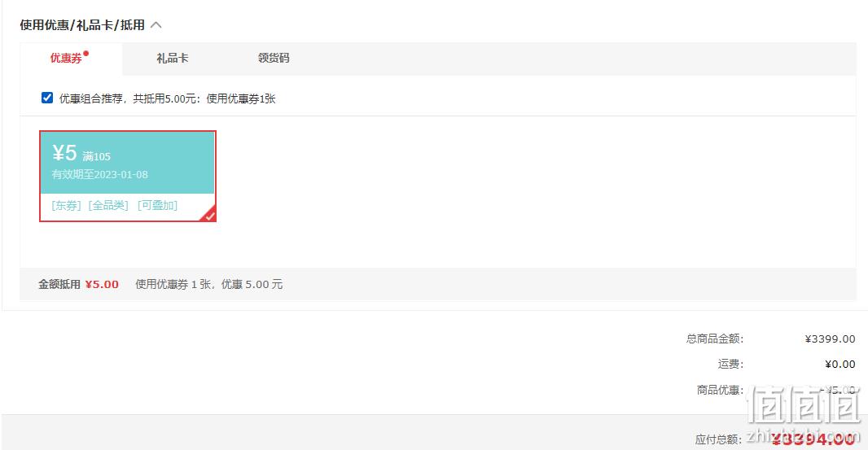Click the [东券] coupon tag
This screenshot has width=868, height=450.
(x=67, y=205)
